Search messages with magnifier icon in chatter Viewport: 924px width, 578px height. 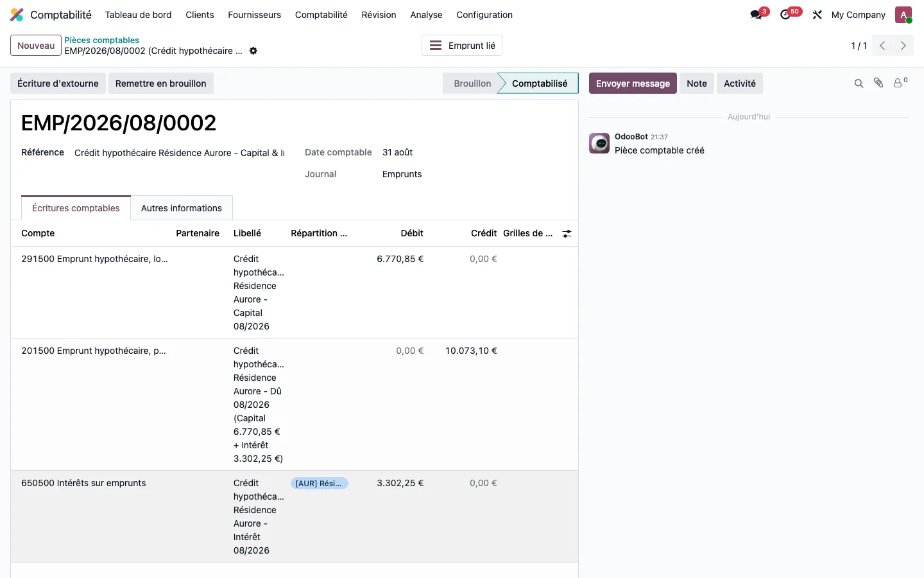click(859, 83)
